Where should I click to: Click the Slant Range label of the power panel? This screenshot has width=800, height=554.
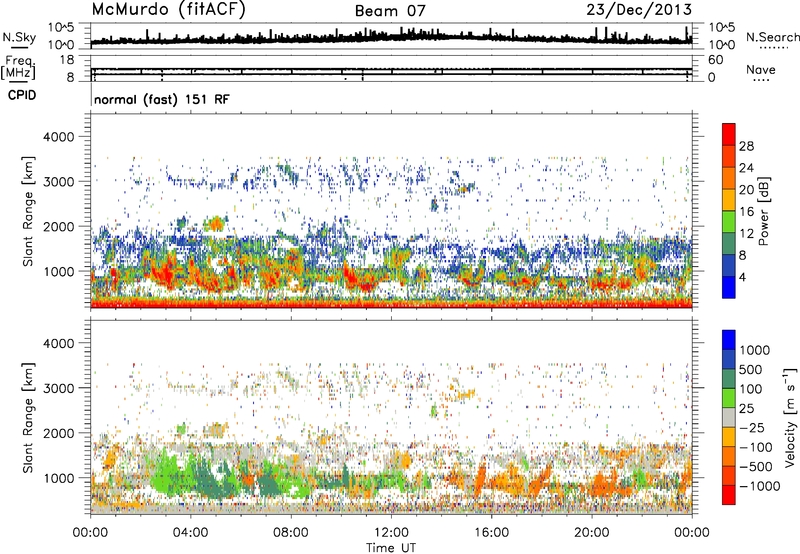click(29, 211)
